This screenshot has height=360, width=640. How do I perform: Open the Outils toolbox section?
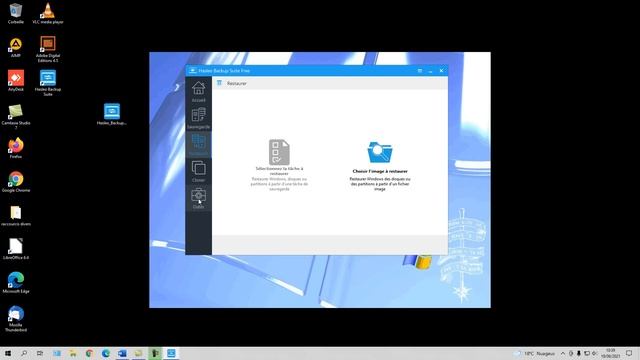[198, 198]
